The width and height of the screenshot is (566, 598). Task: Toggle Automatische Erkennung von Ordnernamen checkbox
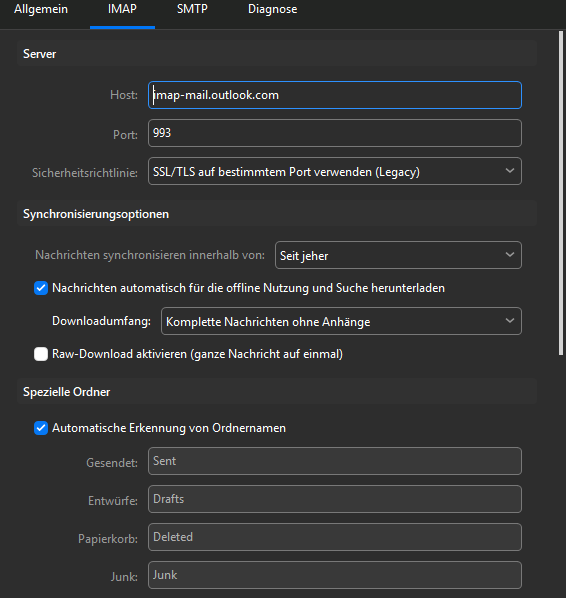click(x=41, y=428)
